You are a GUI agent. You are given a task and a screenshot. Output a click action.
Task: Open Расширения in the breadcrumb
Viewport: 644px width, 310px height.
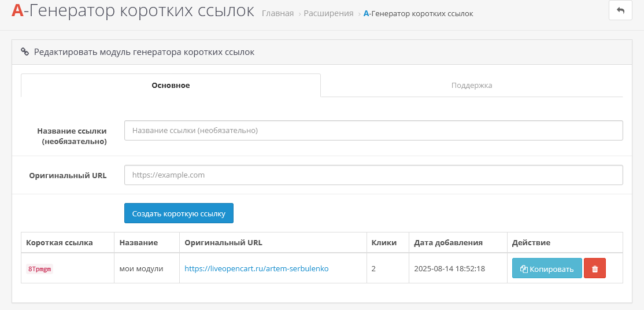[328, 13]
